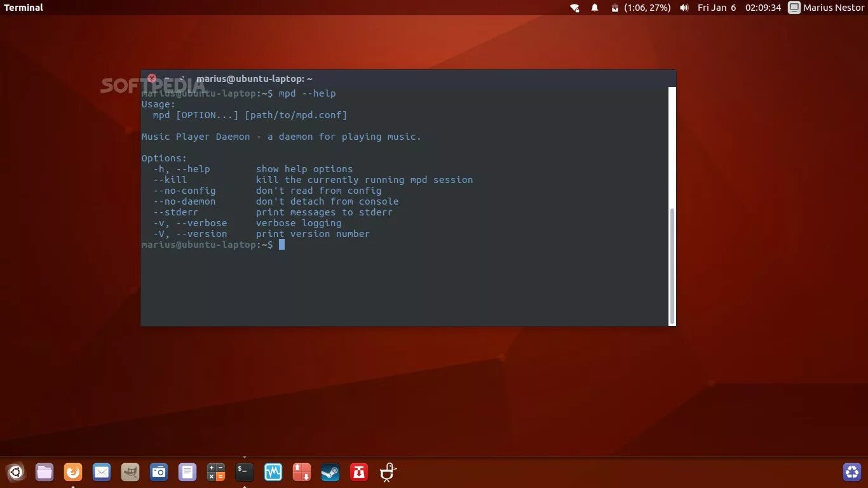Open the Files folder icon in dock
Viewport: 868px width, 488px height.
44,472
